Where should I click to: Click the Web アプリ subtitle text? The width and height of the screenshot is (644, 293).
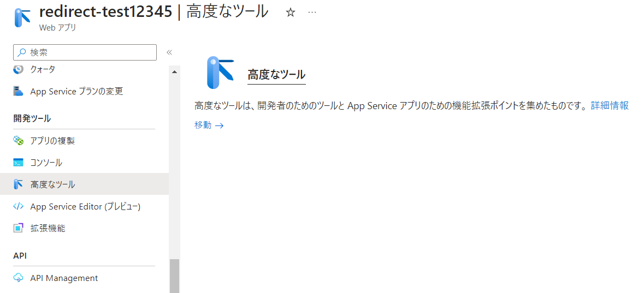click(57, 28)
